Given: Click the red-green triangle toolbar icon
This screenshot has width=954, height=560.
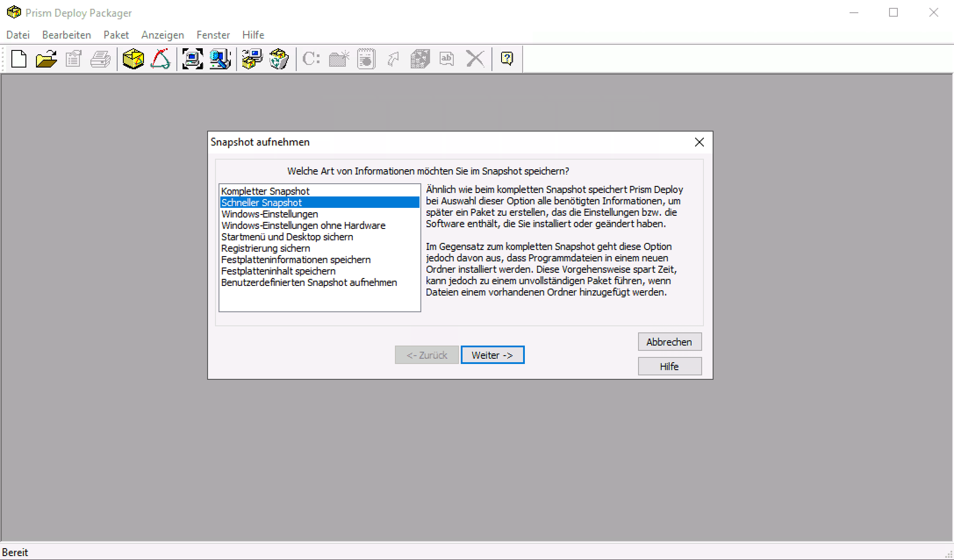Looking at the screenshot, I should (160, 59).
